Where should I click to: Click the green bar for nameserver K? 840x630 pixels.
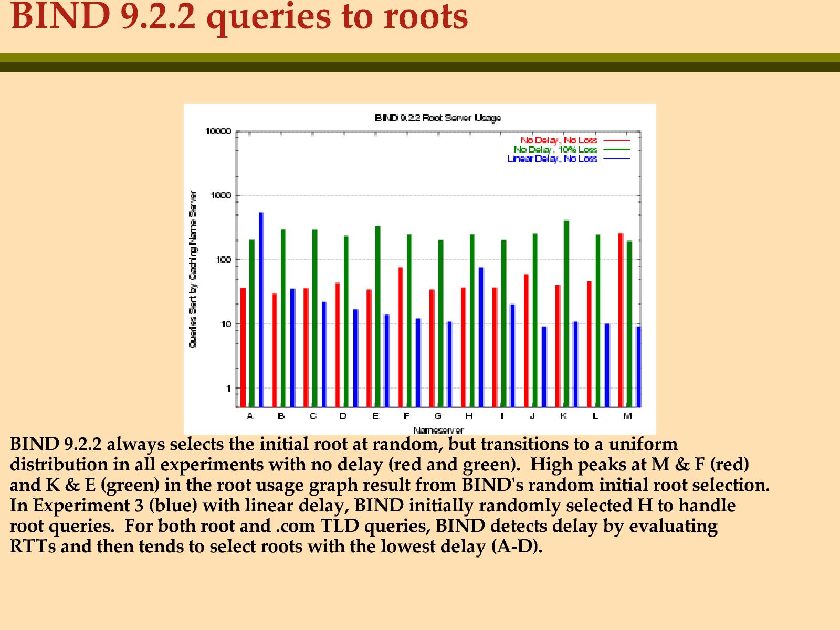566,314
